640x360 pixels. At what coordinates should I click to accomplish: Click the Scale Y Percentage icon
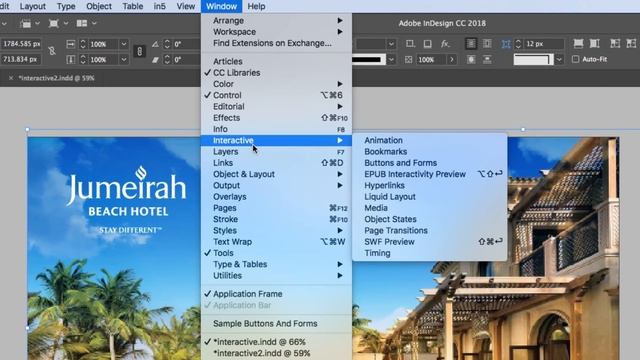click(x=71, y=60)
